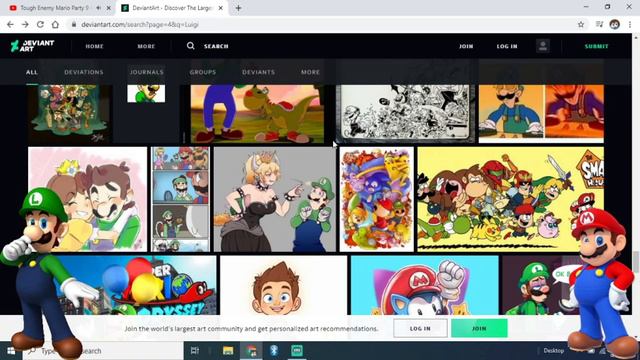Viewport: 640px width, 360px height.
Task: Mute the YouTube tab audio icon
Action: tap(98, 8)
